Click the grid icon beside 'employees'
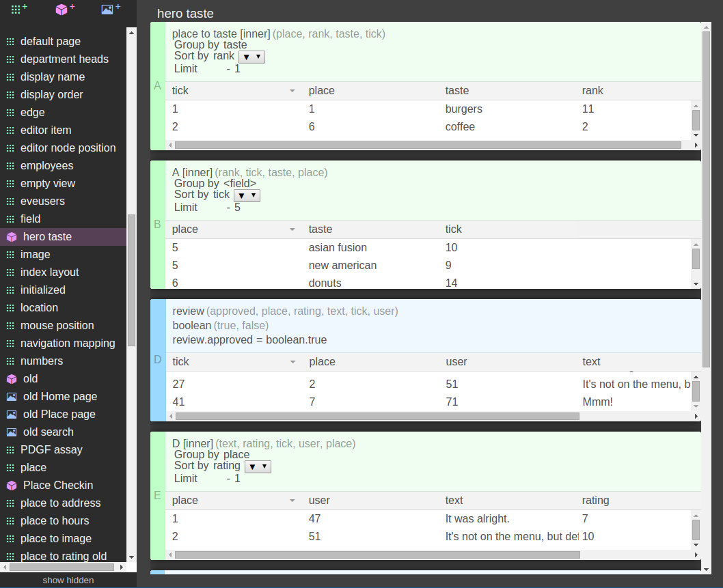 (x=10, y=166)
